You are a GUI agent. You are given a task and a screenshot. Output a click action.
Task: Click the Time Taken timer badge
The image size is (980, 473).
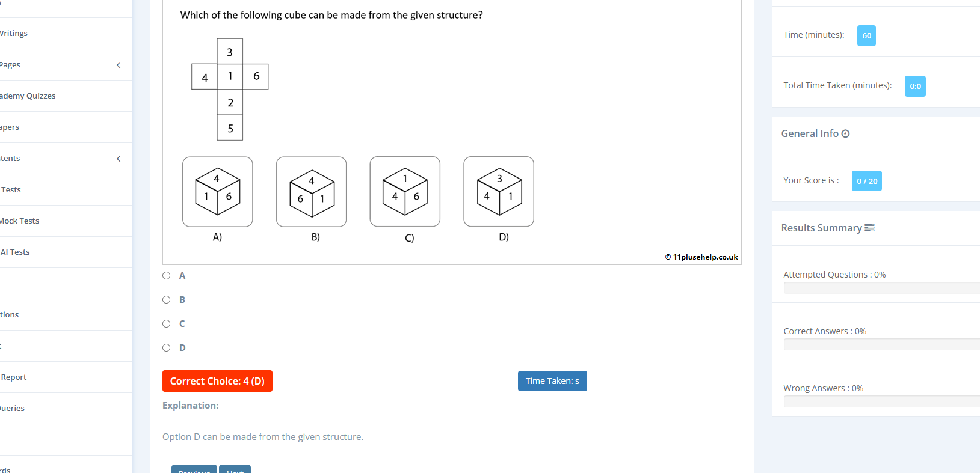(552, 381)
